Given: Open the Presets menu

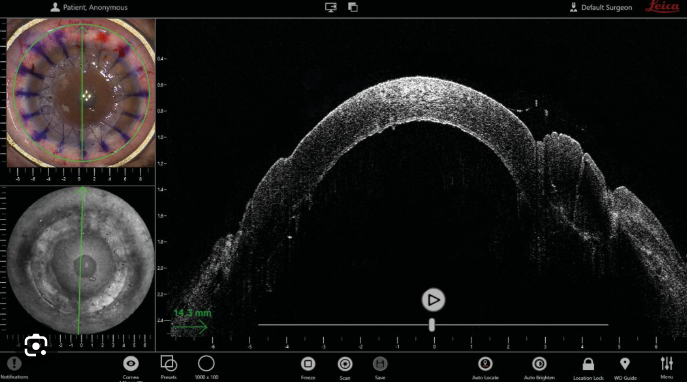Looking at the screenshot, I should click(x=169, y=363).
